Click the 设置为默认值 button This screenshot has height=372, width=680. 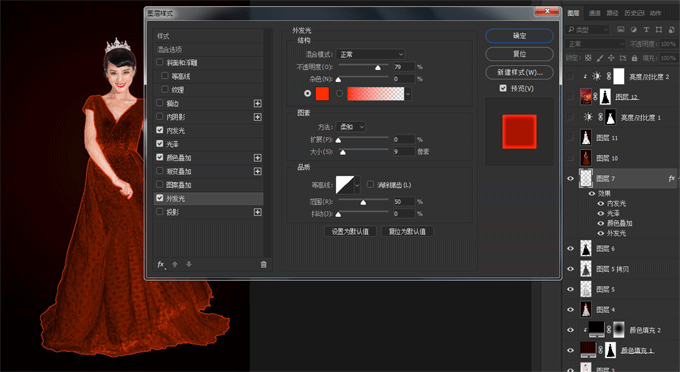point(350,232)
